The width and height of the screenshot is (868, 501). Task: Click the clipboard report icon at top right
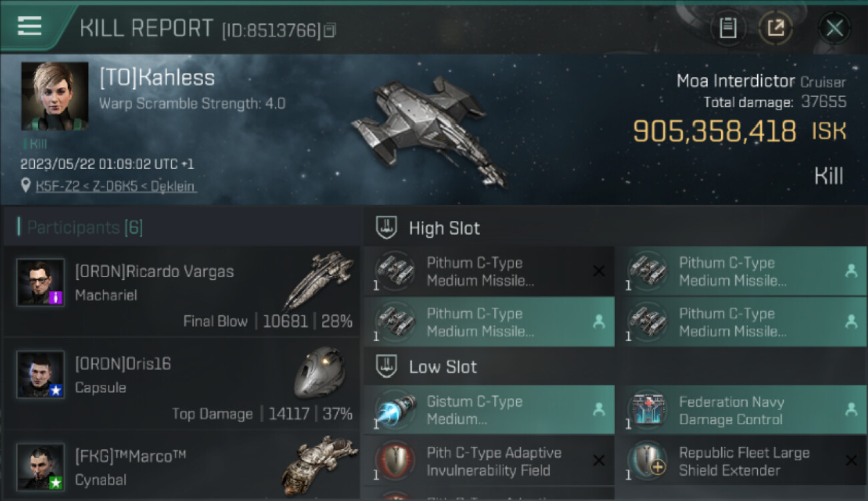[x=728, y=28]
